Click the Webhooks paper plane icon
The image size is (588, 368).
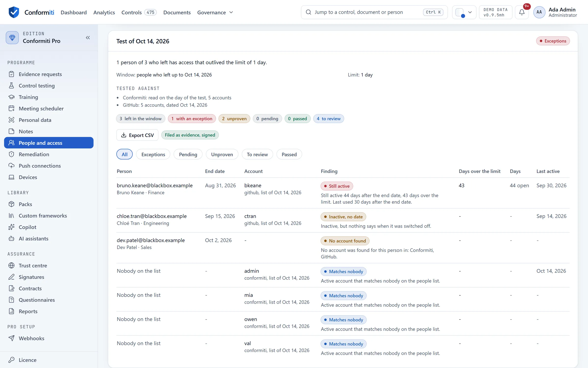12,338
